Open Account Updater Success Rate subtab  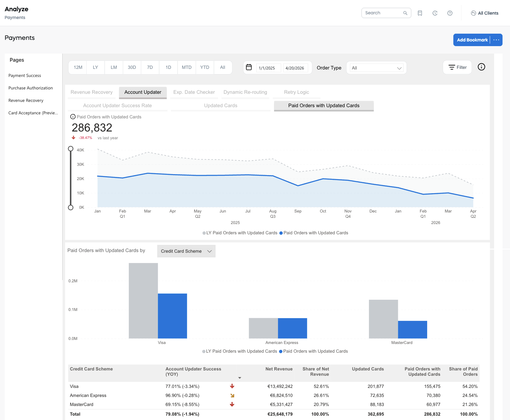117,106
